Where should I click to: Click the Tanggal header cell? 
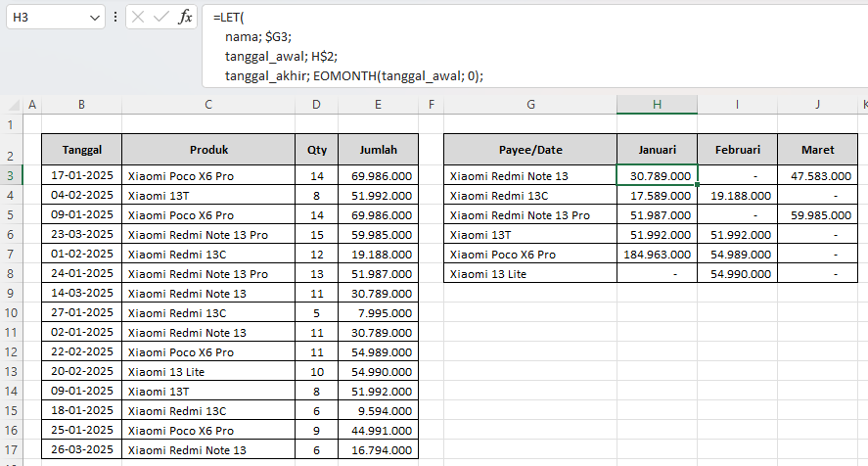[82, 150]
